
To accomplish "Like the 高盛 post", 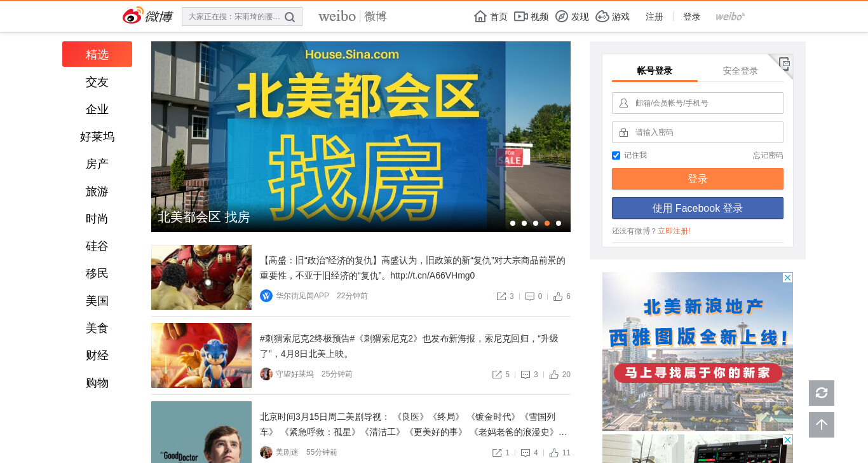I will pyautogui.click(x=558, y=296).
